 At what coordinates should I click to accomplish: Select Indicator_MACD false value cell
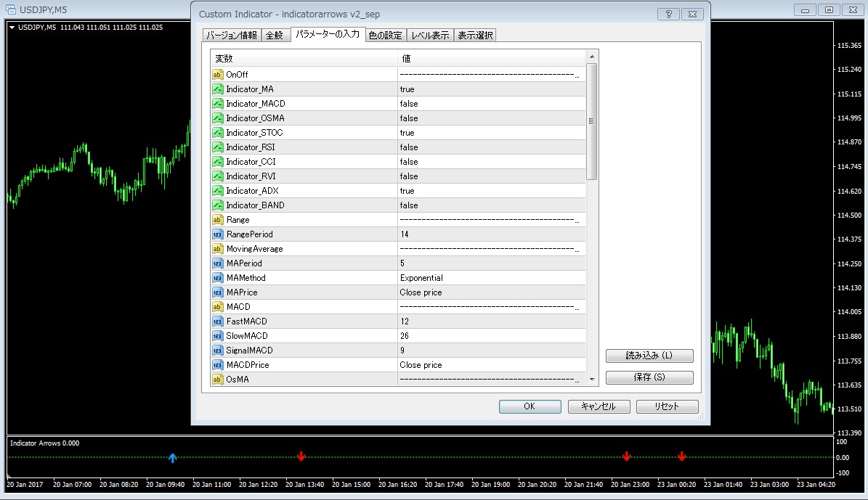point(492,104)
